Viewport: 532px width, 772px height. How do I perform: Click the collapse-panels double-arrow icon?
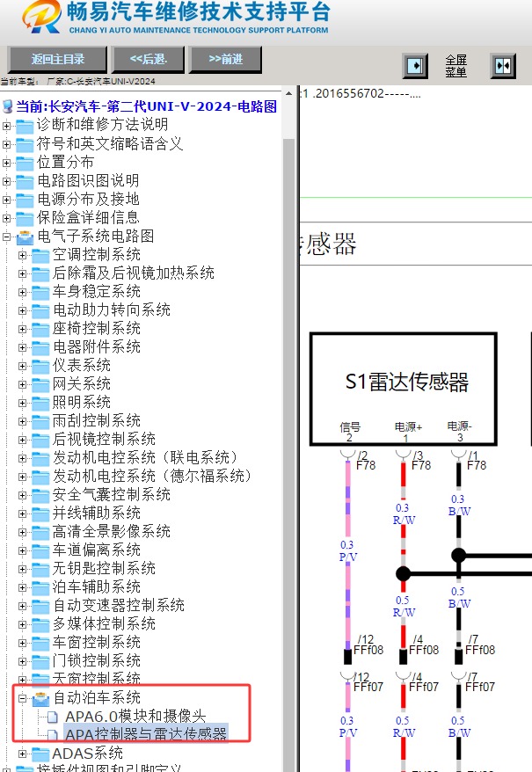[503, 65]
